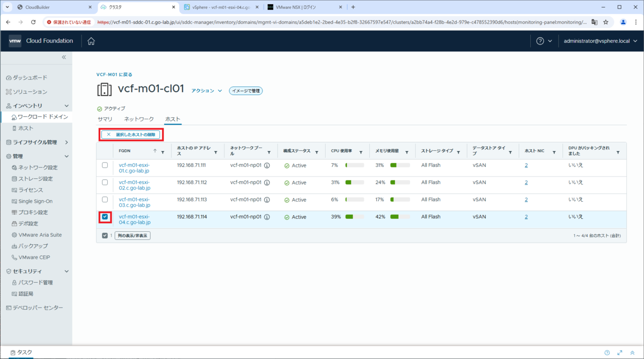The height and width of the screenshot is (359, 644).
Task: Open the host IP address column filter
Action: (216, 152)
